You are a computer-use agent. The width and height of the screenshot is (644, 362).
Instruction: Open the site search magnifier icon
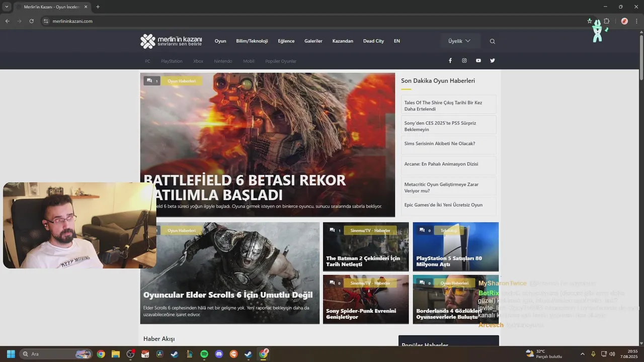492,41
